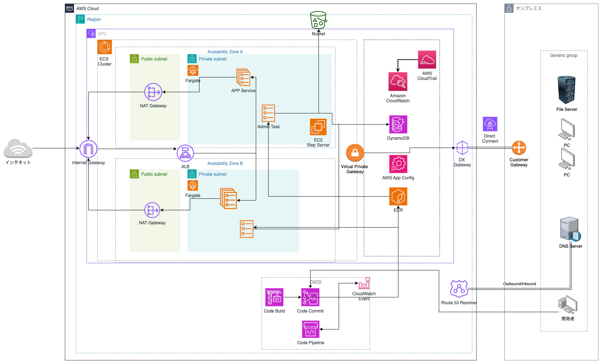Click the DNS Server icon
The width and height of the screenshot is (602, 364).
(570, 229)
